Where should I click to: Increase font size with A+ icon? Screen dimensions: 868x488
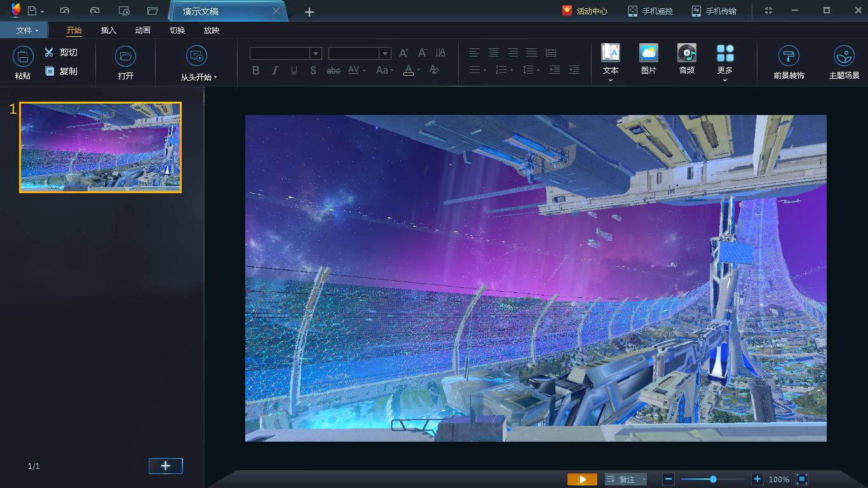403,53
